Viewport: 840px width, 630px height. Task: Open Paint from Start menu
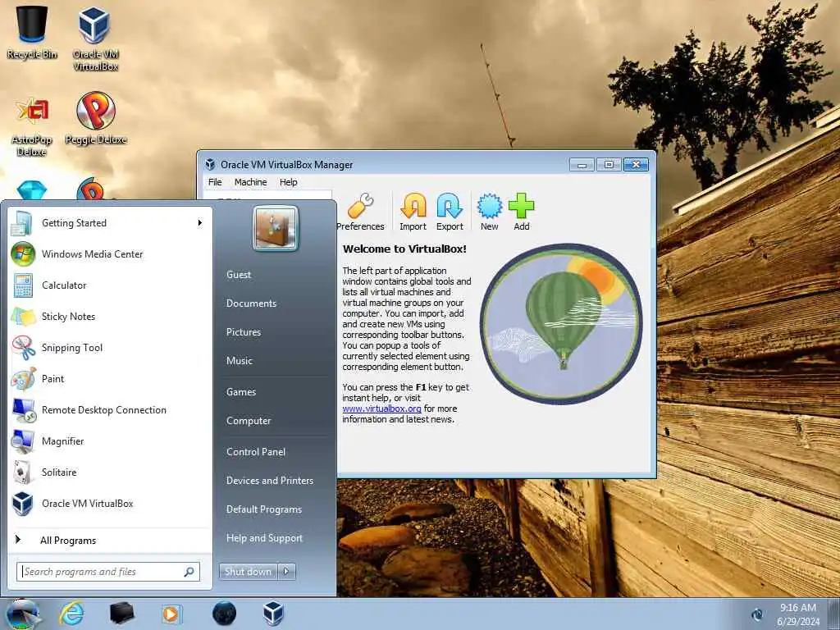111,379
